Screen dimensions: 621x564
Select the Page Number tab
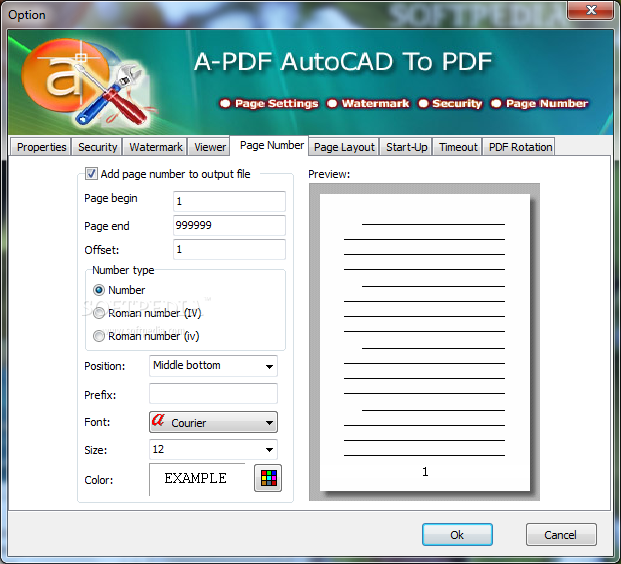pos(271,145)
